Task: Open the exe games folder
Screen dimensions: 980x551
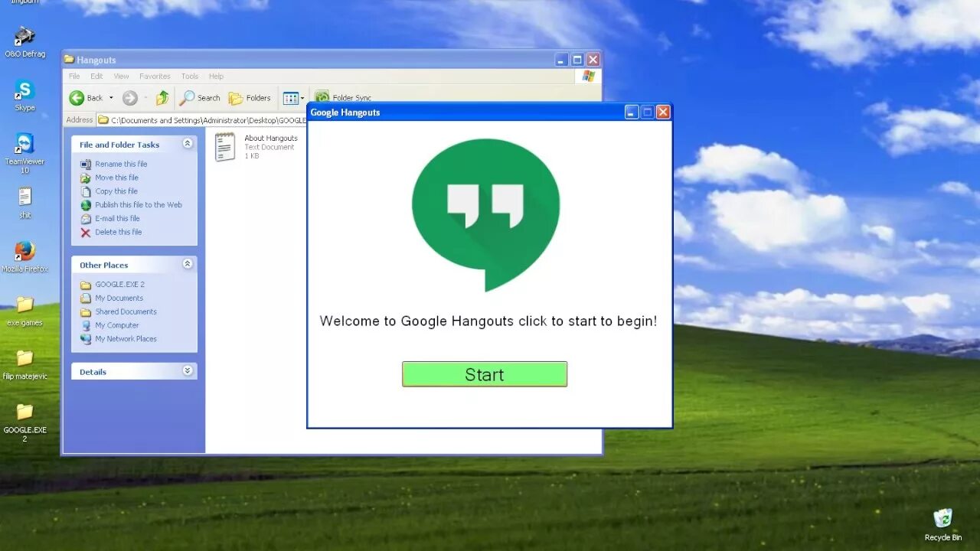Action: click(x=24, y=311)
